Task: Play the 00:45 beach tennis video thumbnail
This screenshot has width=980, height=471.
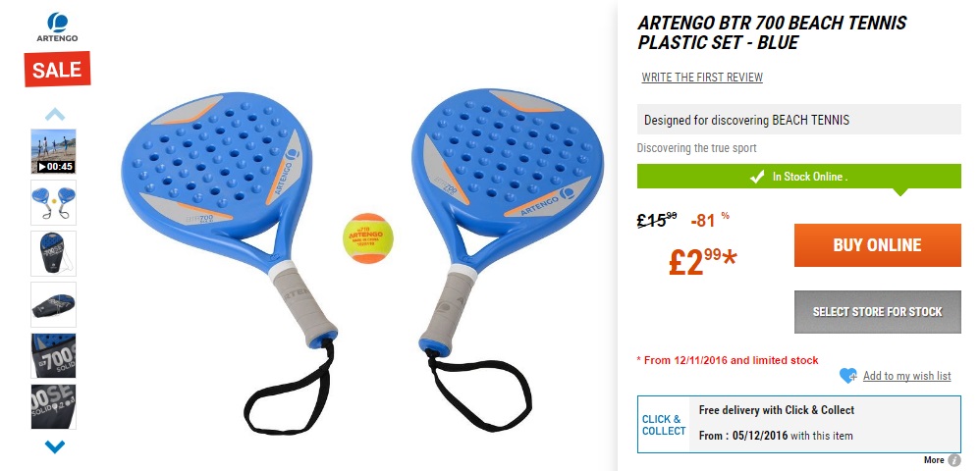Action: pos(53,151)
